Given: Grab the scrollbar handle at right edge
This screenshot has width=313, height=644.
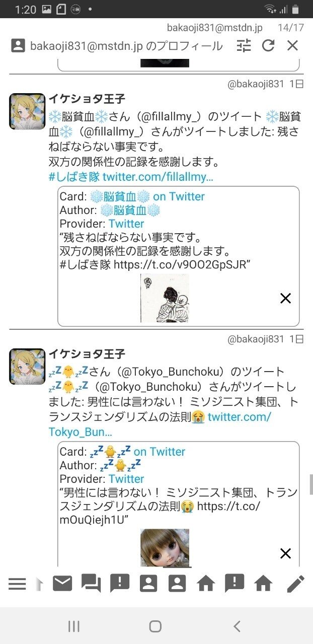Looking at the screenshot, I should pos(311,484).
